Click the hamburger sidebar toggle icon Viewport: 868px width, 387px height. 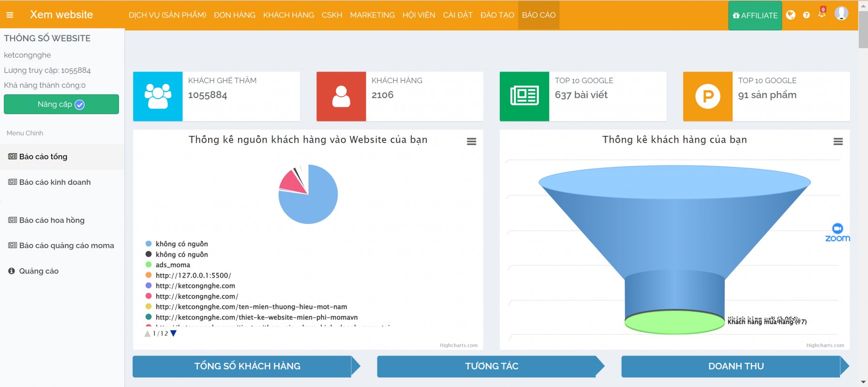[10, 15]
